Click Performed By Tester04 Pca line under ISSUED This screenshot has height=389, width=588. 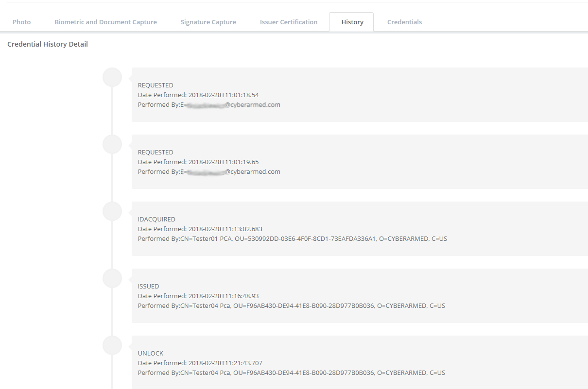pyautogui.click(x=292, y=305)
